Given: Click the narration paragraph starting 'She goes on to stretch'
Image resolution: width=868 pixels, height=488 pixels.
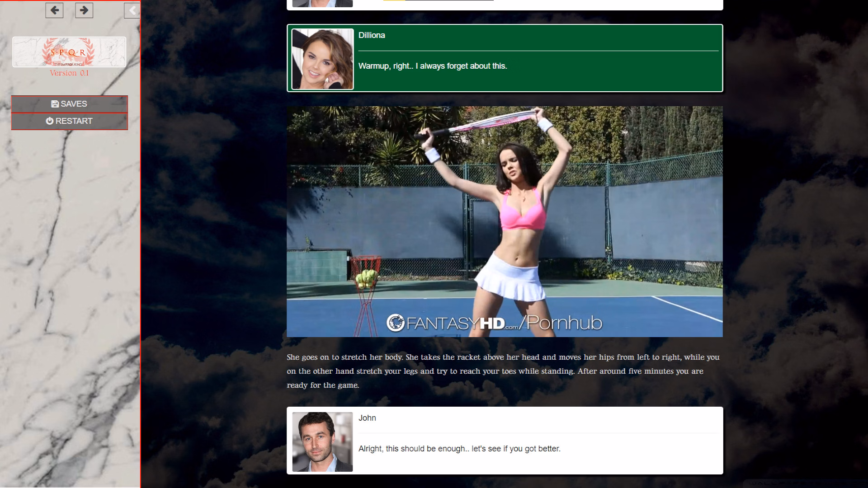Looking at the screenshot, I should pos(503,371).
